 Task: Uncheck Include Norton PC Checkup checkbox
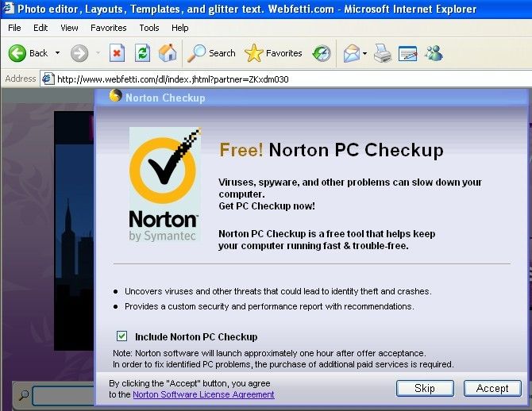pos(121,336)
